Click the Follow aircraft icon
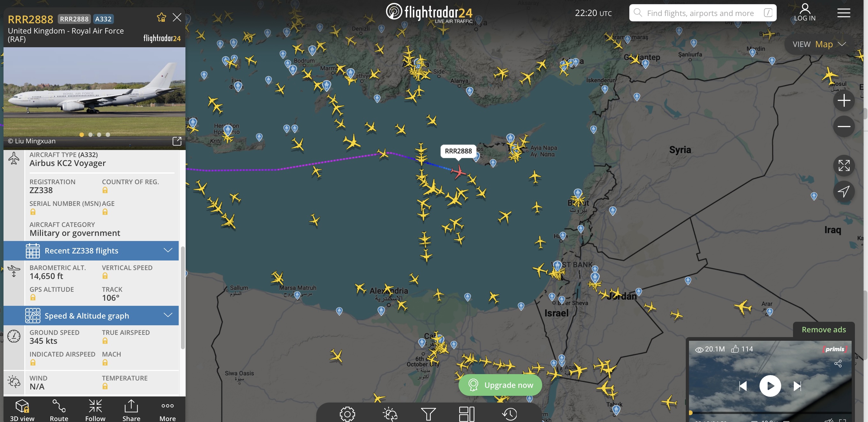868x422 pixels. click(x=95, y=410)
